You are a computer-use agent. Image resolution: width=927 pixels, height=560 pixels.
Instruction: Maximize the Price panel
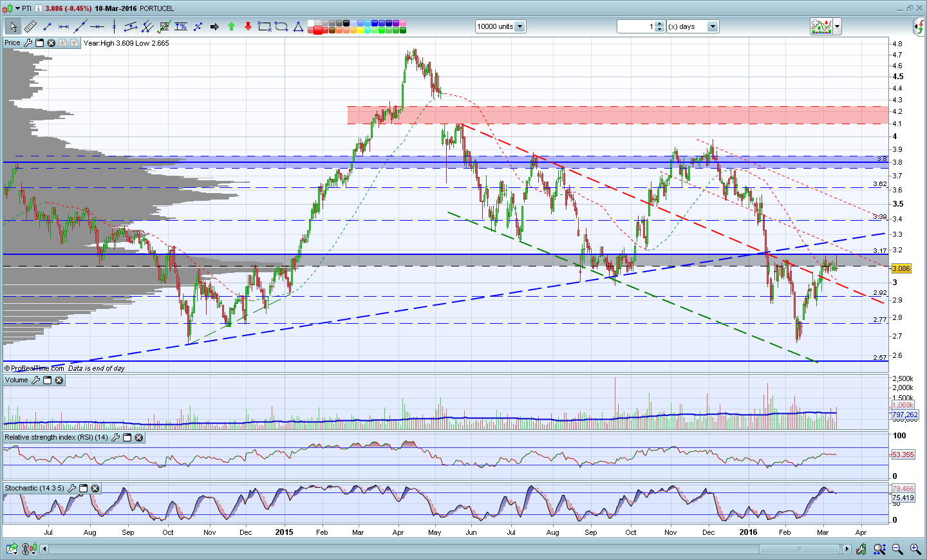39,42
